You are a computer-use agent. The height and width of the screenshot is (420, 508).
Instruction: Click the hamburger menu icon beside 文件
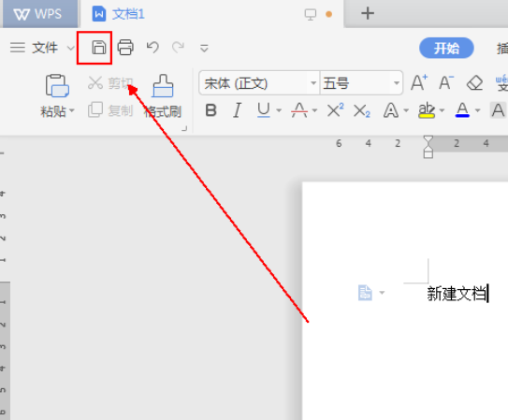(18, 48)
